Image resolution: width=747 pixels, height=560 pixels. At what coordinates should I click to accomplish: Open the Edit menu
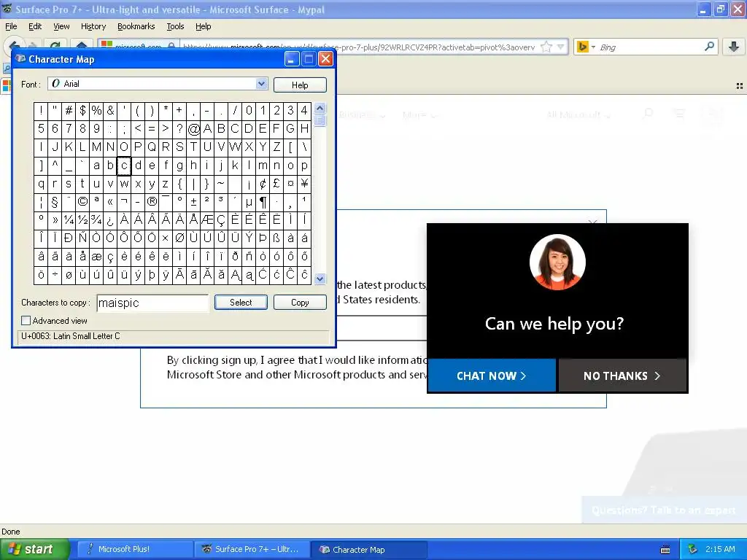pos(35,27)
